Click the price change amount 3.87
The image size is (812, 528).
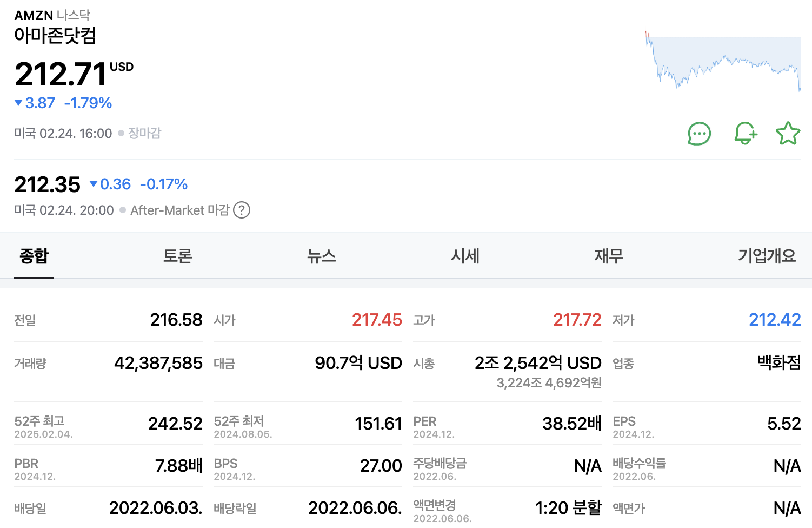(40, 103)
